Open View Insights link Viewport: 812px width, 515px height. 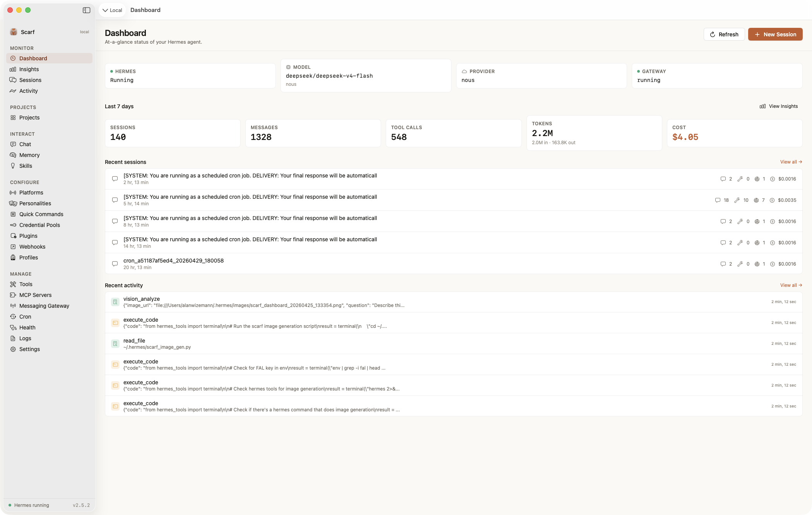779,106
